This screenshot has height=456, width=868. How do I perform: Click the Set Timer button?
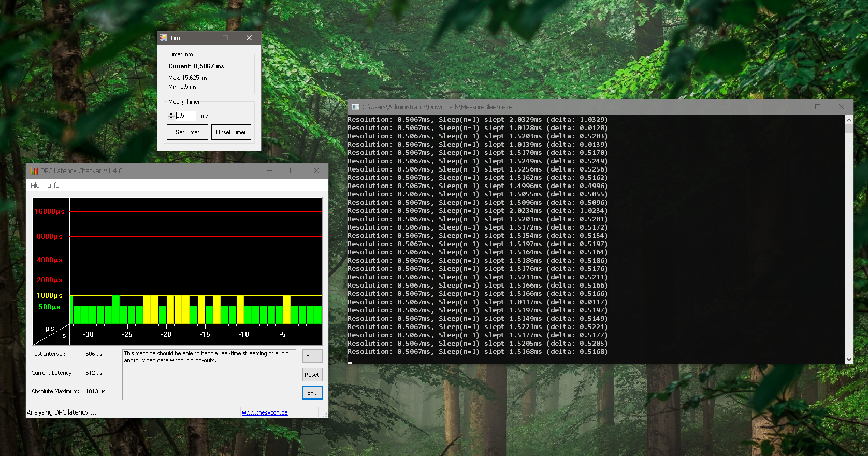pyautogui.click(x=187, y=132)
